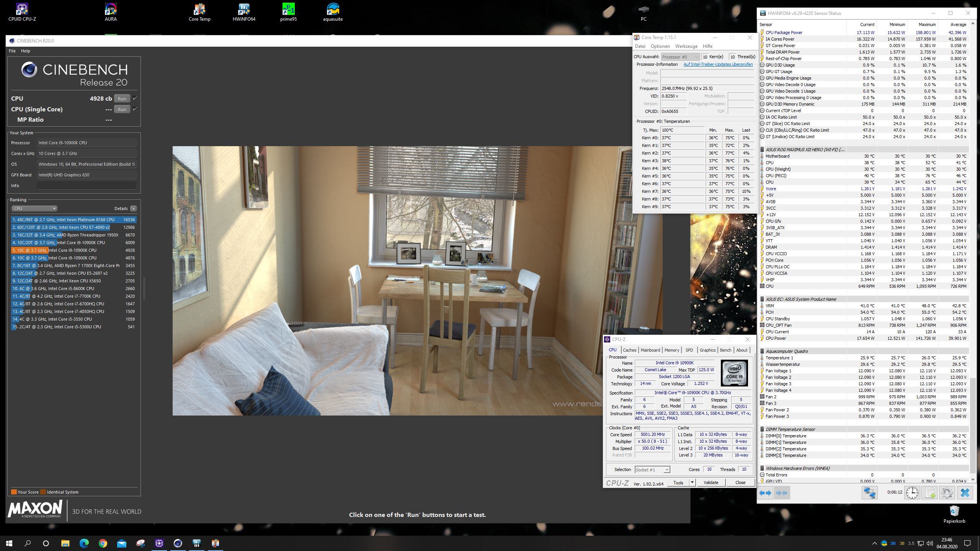Screen dimensions: 980x551
Task: Select ranking row Xeon Platinum 8168
Action: (73, 220)
